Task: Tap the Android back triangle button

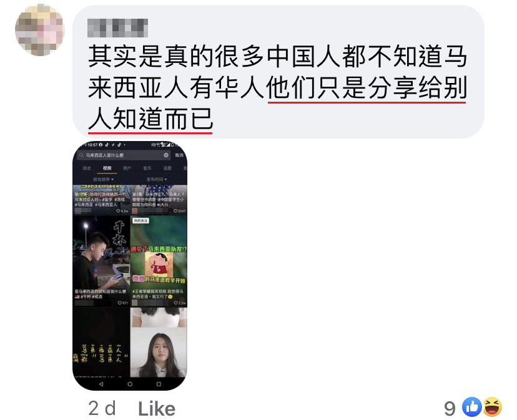Action: pyautogui.click(x=101, y=384)
